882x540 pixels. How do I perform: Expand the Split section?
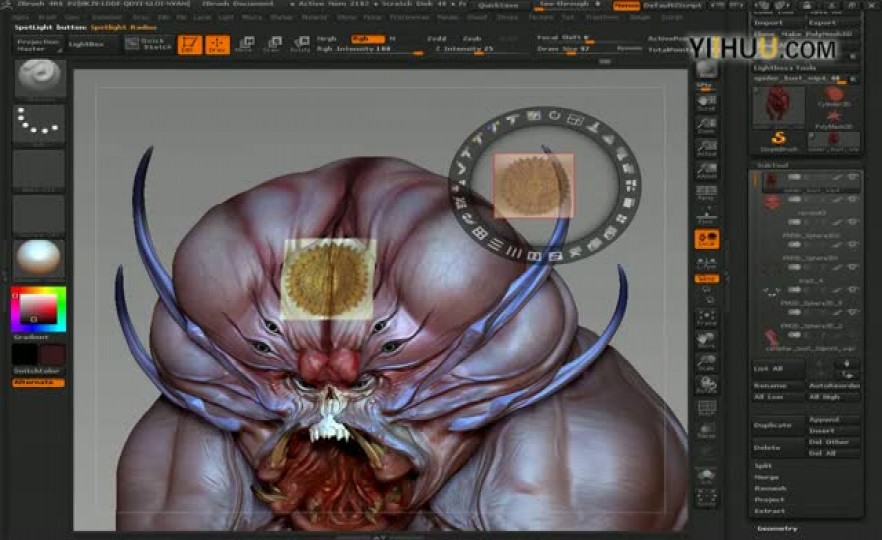[763, 466]
